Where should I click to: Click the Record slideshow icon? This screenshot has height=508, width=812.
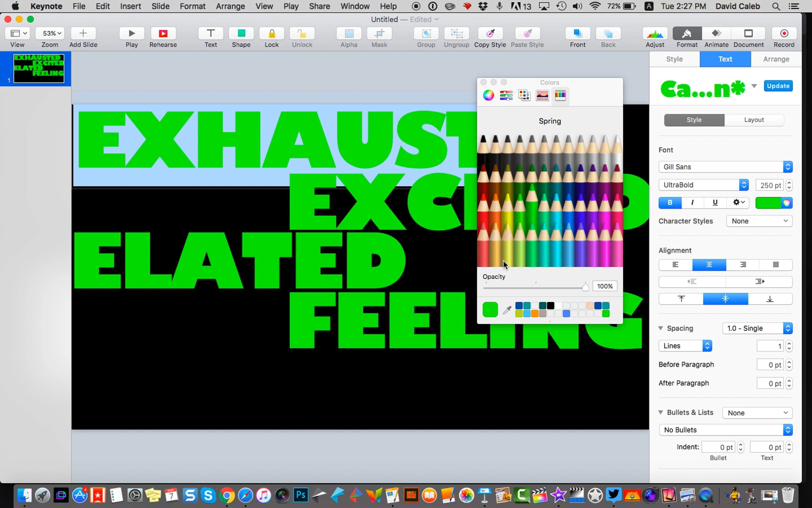coord(784,34)
